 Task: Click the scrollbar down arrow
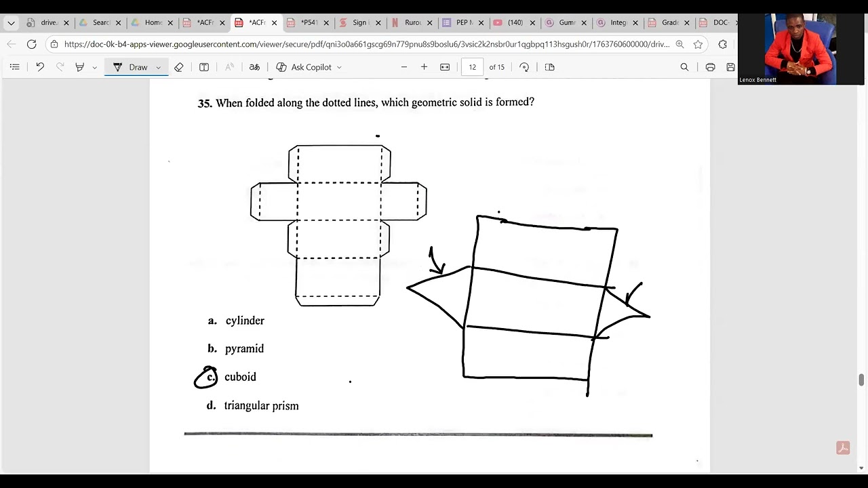pos(861,467)
